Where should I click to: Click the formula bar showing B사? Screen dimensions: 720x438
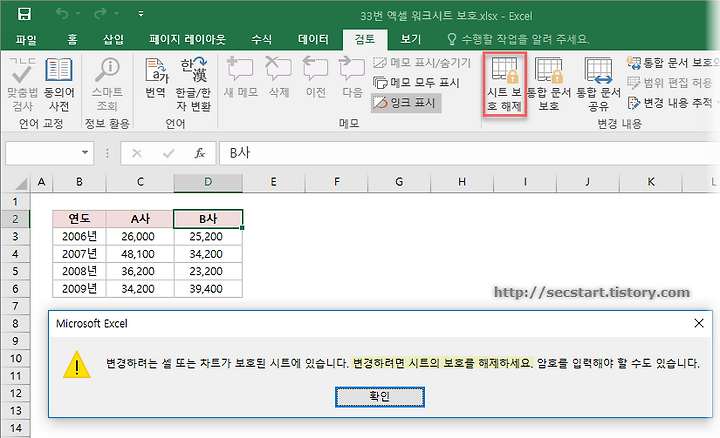[x=469, y=153]
